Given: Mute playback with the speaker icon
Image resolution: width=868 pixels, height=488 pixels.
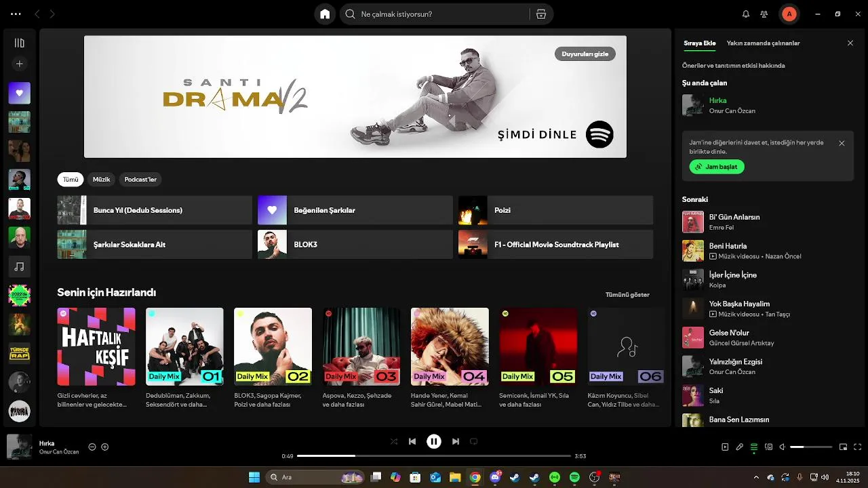Looking at the screenshot, I should (783, 447).
